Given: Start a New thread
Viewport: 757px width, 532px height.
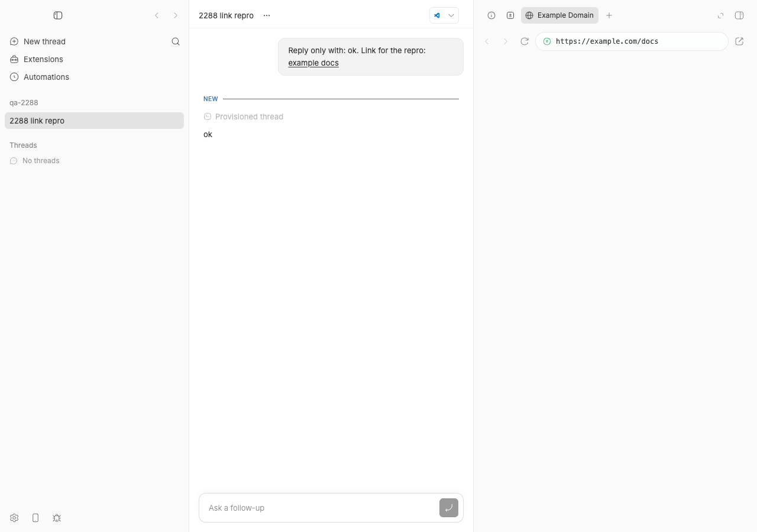Looking at the screenshot, I should coord(94,41).
